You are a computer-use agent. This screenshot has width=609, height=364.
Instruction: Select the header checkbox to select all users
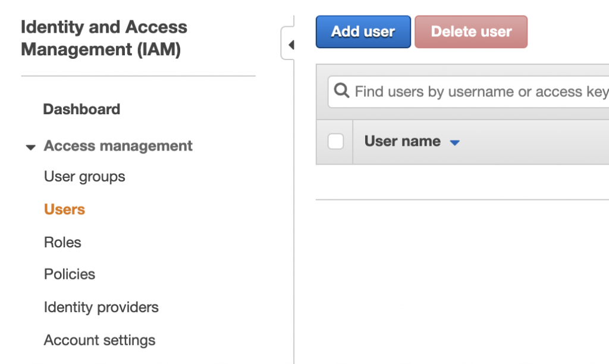[x=335, y=141]
